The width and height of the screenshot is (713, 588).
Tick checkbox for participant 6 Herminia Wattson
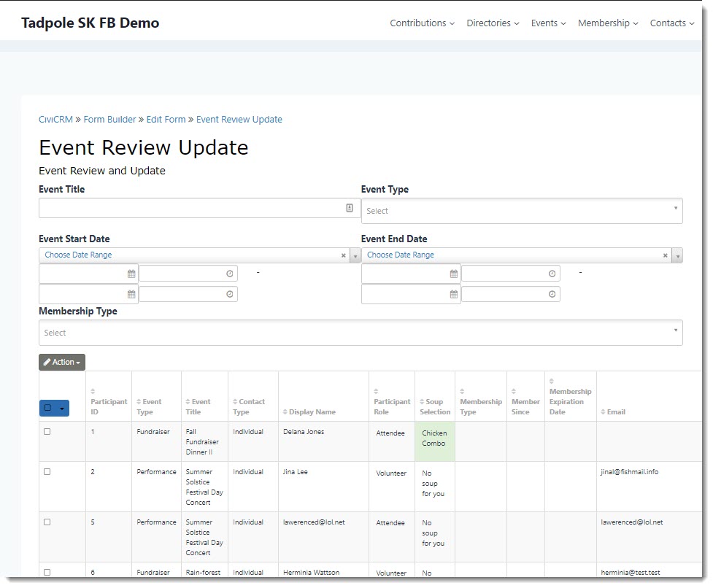tap(47, 572)
